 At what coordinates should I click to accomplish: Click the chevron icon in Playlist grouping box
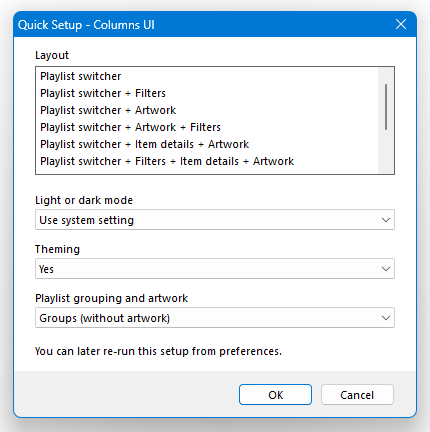[x=386, y=318]
